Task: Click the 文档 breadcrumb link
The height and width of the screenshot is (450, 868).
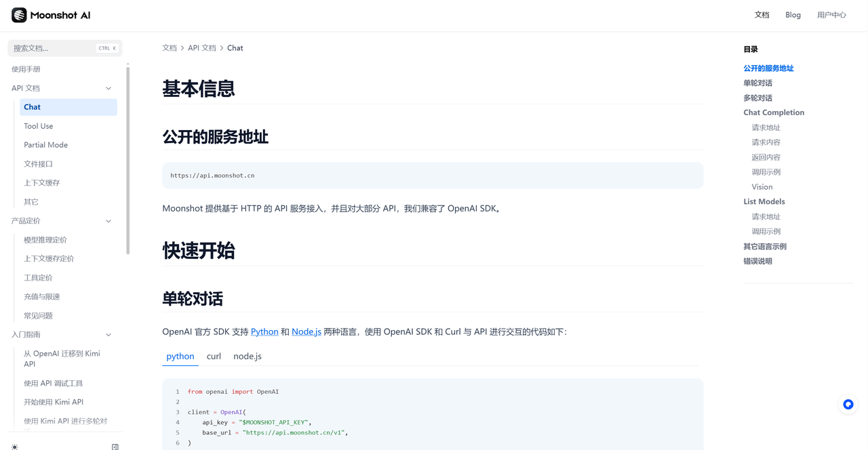Action: tap(170, 48)
